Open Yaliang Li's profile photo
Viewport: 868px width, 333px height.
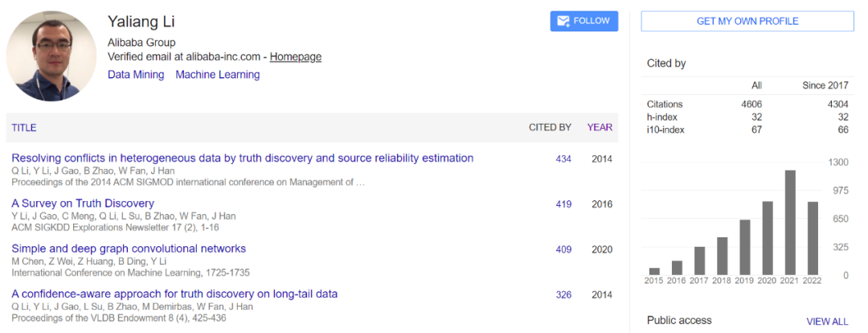pos(51,56)
